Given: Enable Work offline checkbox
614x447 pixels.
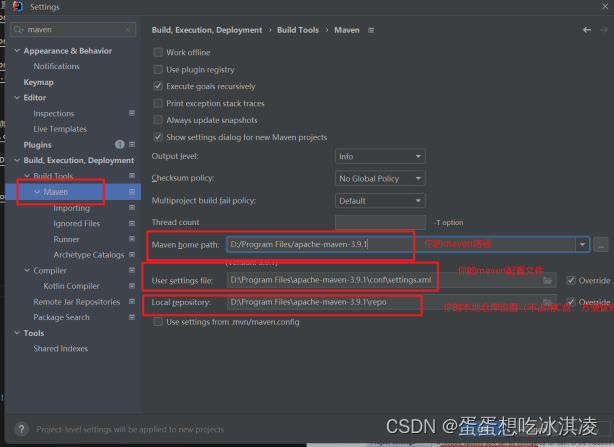Looking at the screenshot, I should point(158,52).
